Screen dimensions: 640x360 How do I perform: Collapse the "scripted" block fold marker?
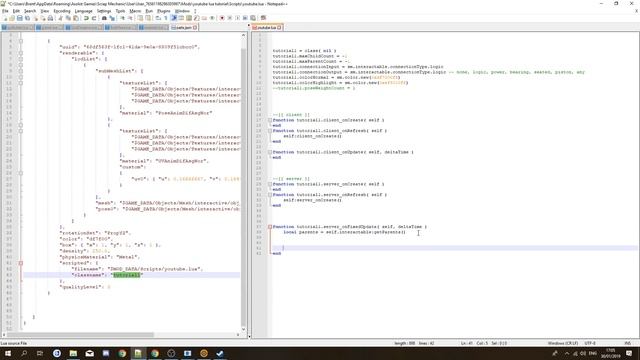(21, 263)
